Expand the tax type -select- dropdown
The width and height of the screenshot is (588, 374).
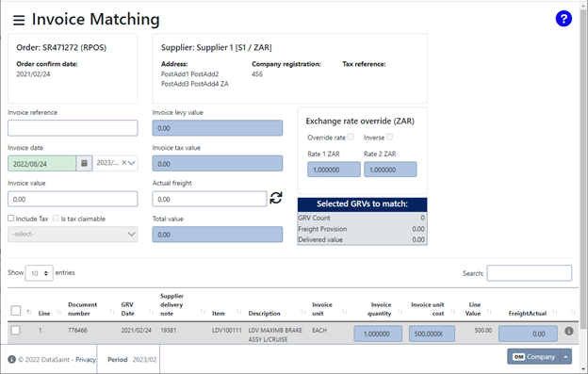coord(73,235)
